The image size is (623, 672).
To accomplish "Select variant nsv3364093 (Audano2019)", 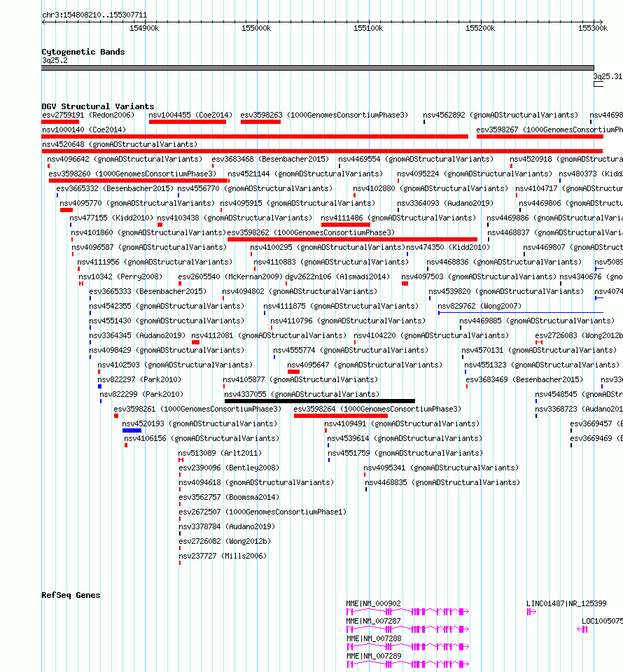I will click(x=445, y=203).
